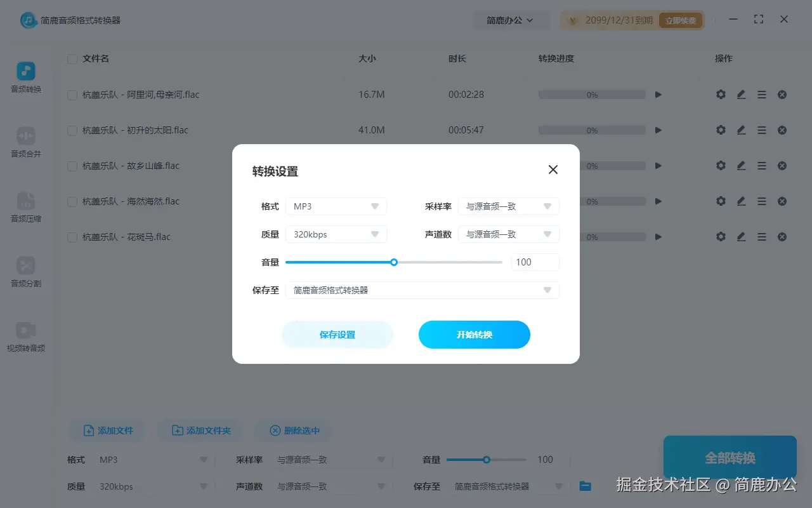Remove 花斑马.flac using its delete icon

pyautogui.click(x=782, y=236)
